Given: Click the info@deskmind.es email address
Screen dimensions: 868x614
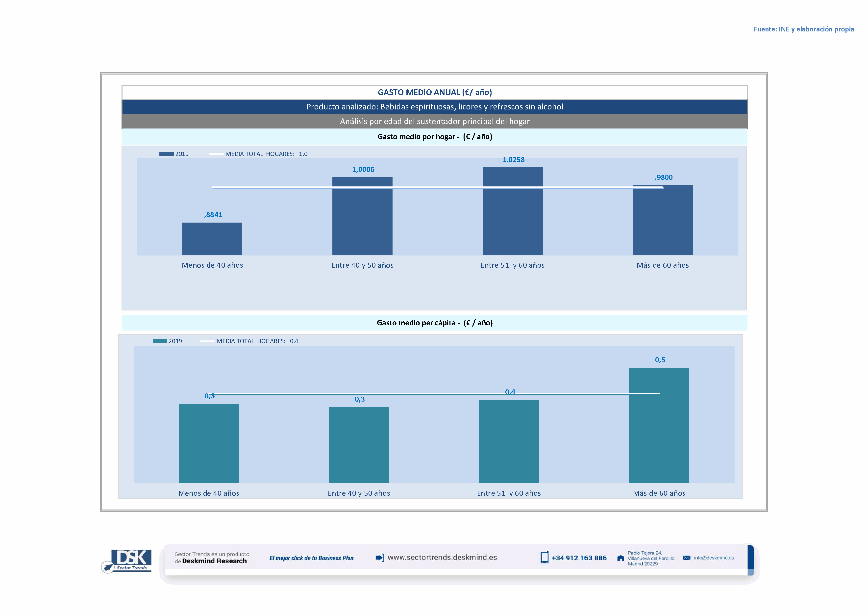Looking at the screenshot, I should 714,558.
